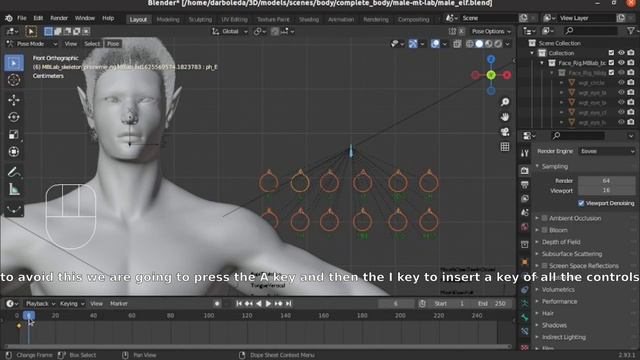Select the Cursor tool
This screenshot has width=640, height=360.
tap(14, 80)
